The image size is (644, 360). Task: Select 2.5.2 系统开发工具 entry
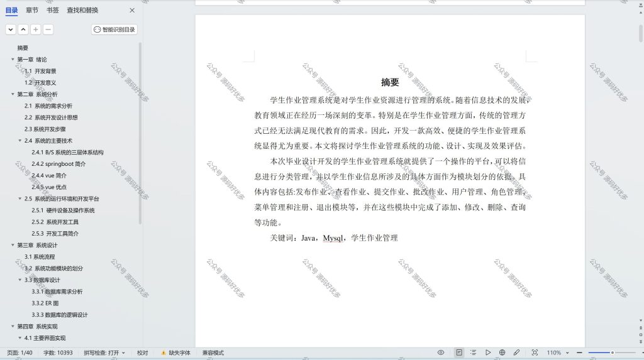pos(55,222)
